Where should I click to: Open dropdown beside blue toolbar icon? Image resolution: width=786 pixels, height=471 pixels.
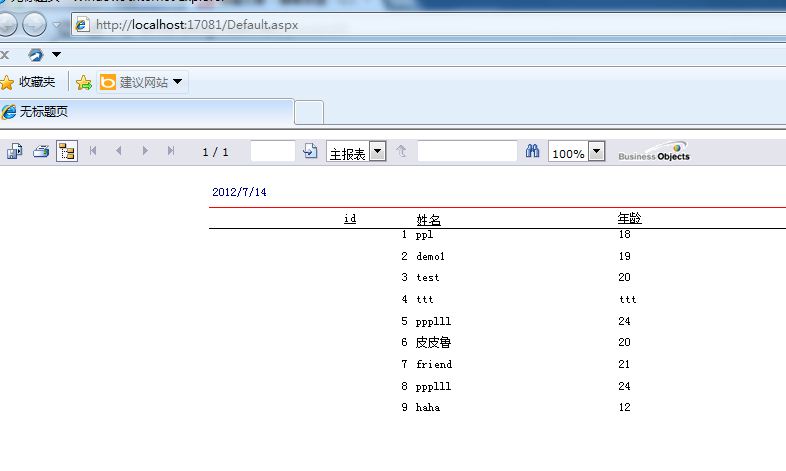(56, 54)
